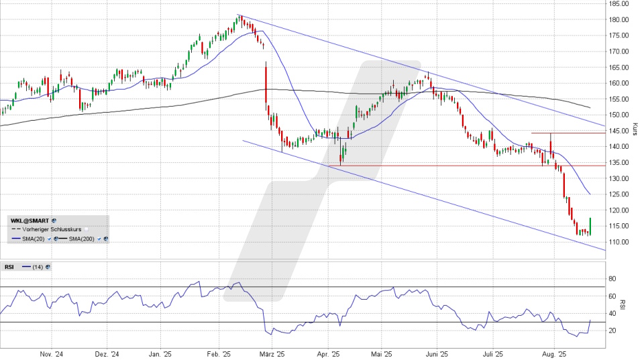Click the Apr. '25 date axis label
Screen dimensions: 644x362
[328, 354]
